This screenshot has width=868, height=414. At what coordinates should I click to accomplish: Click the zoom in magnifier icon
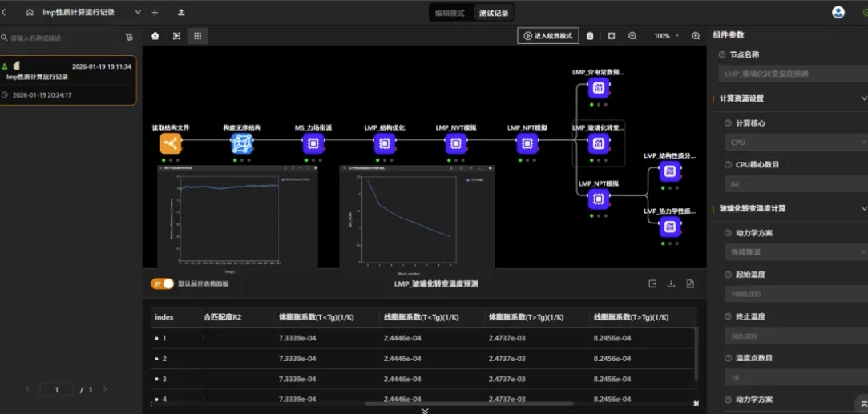point(696,36)
